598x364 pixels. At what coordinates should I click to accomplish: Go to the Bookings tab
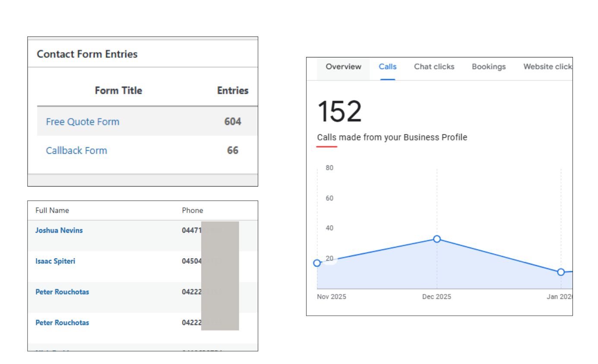[488, 67]
